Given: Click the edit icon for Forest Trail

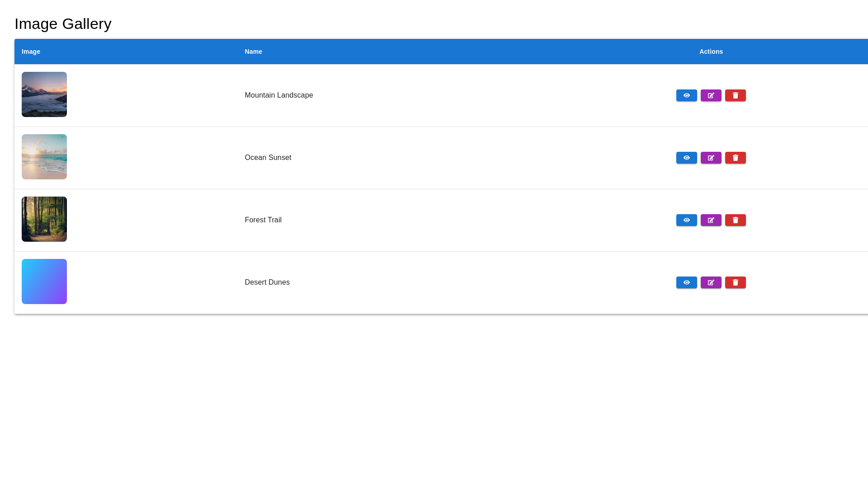Looking at the screenshot, I should [711, 220].
